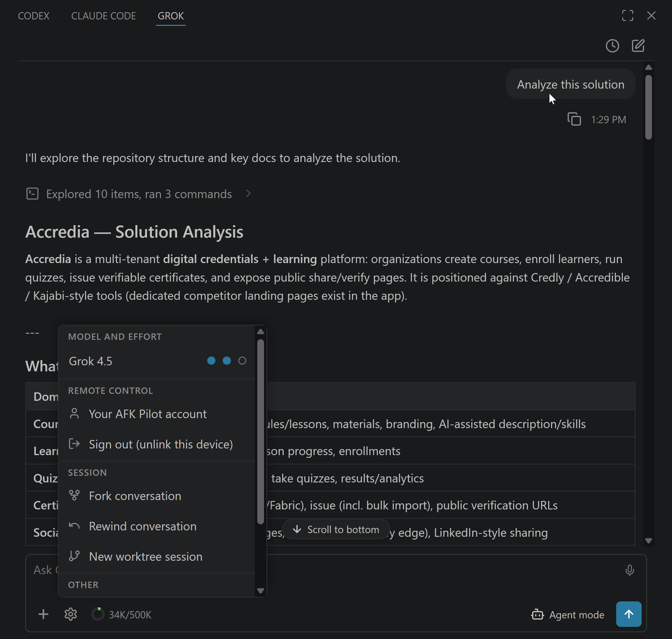The image size is (672, 639).
Task: Click chat scrollbar up arrow
Action: click(x=649, y=67)
